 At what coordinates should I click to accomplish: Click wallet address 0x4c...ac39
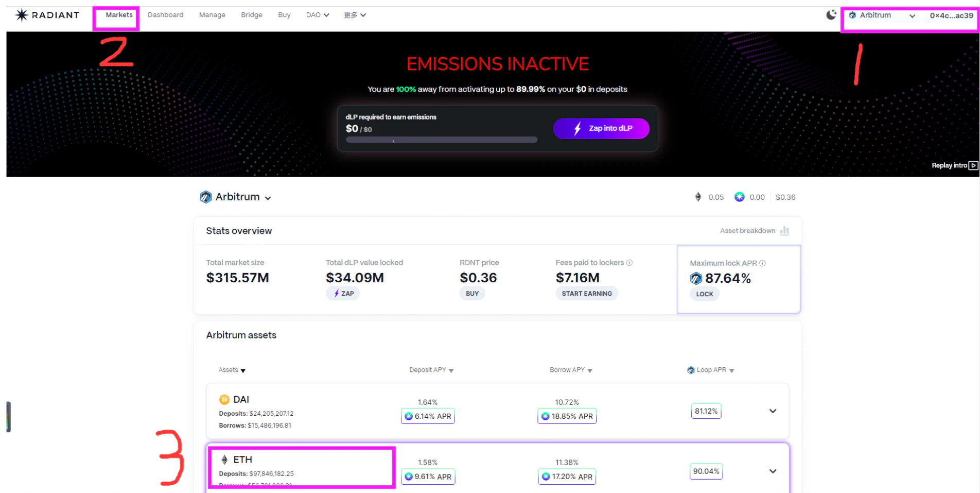coord(951,15)
